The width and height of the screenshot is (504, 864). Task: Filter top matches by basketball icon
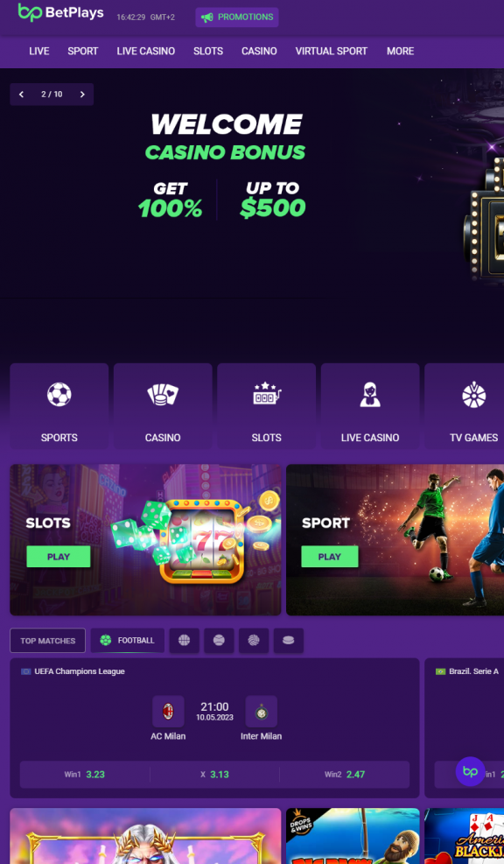(184, 640)
